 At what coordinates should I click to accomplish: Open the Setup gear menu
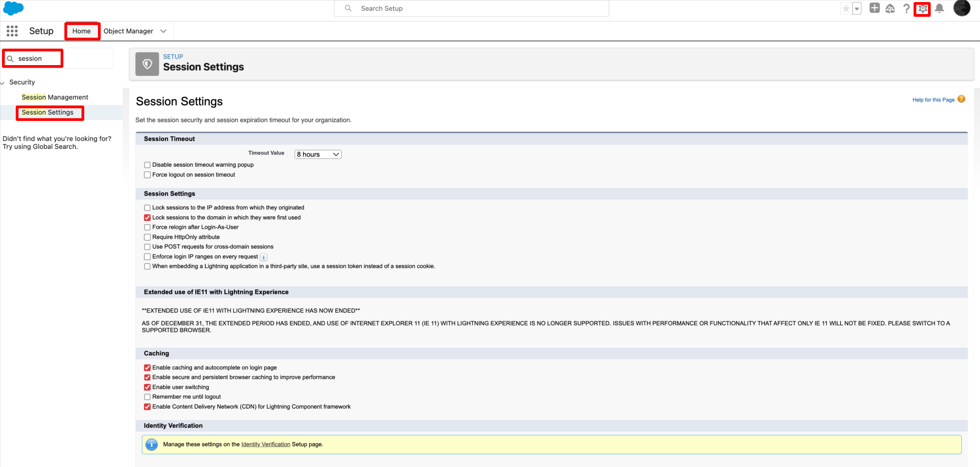[922, 8]
